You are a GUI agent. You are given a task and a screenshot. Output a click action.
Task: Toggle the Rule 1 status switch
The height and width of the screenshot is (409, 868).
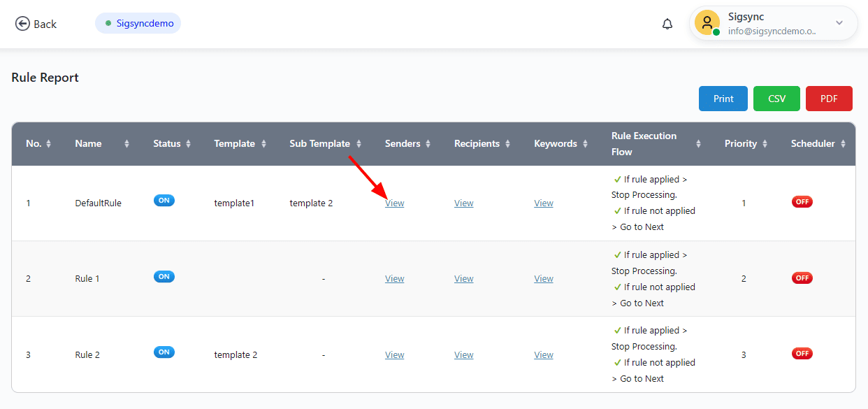coord(164,277)
